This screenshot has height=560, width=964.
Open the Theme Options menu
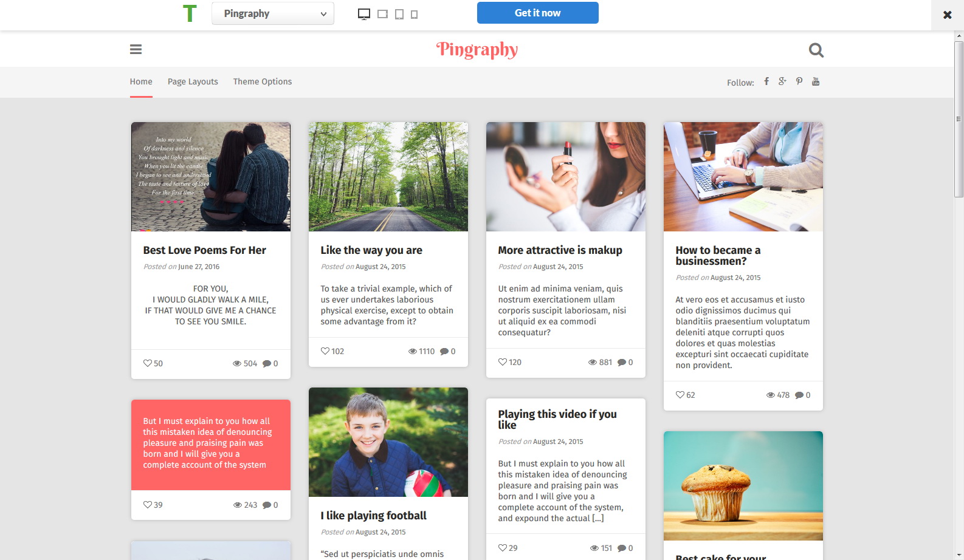click(x=263, y=81)
